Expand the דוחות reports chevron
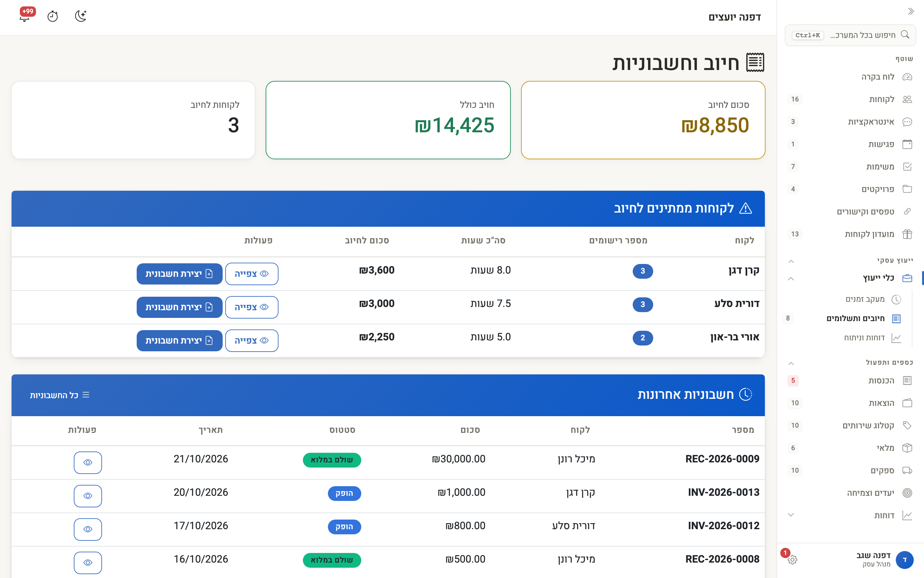Image resolution: width=924 pixels, height=578 pixels. [x=791, y=515]
